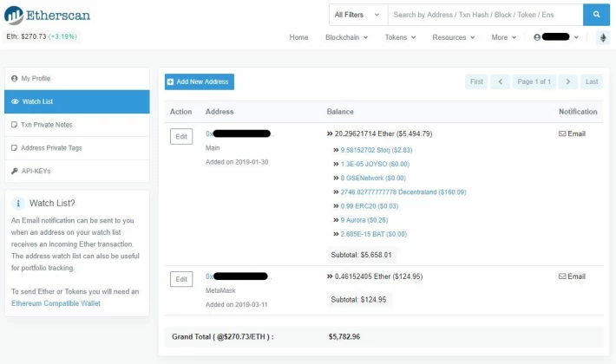This screenshot has height=364, width=616.
Task: Click double-arrow icon beside Decentraland balance
Action: [336, 192]
